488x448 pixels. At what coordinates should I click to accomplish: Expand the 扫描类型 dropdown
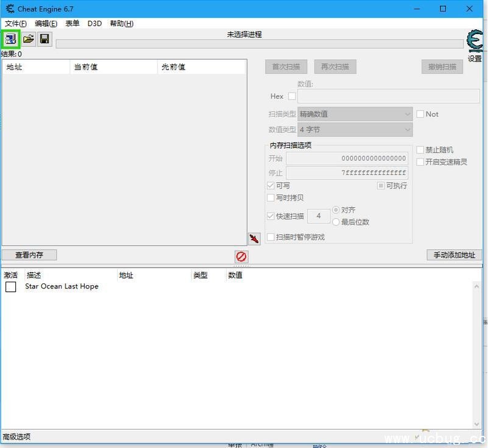tap(355, 114)
